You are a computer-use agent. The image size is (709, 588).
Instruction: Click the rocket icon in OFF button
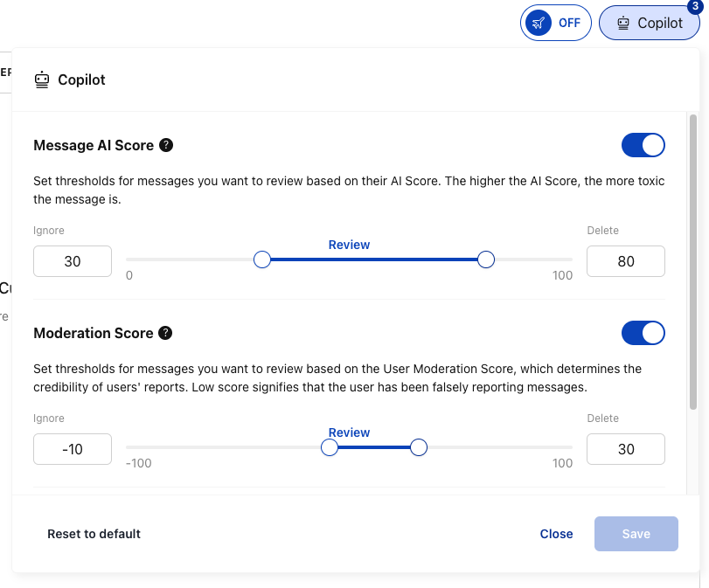pos(540,23)
